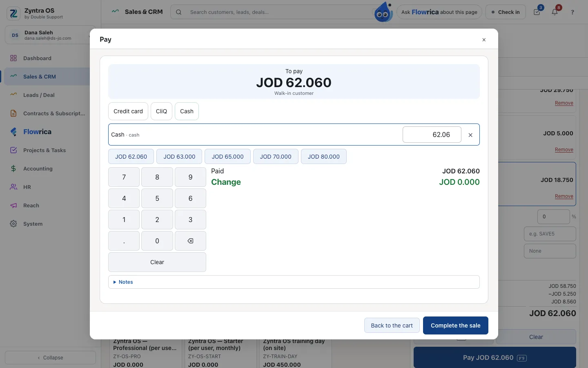The height and width of the screenshot is (368, 588).
Task: Click Complete the sale button
Action: point(456,325)
